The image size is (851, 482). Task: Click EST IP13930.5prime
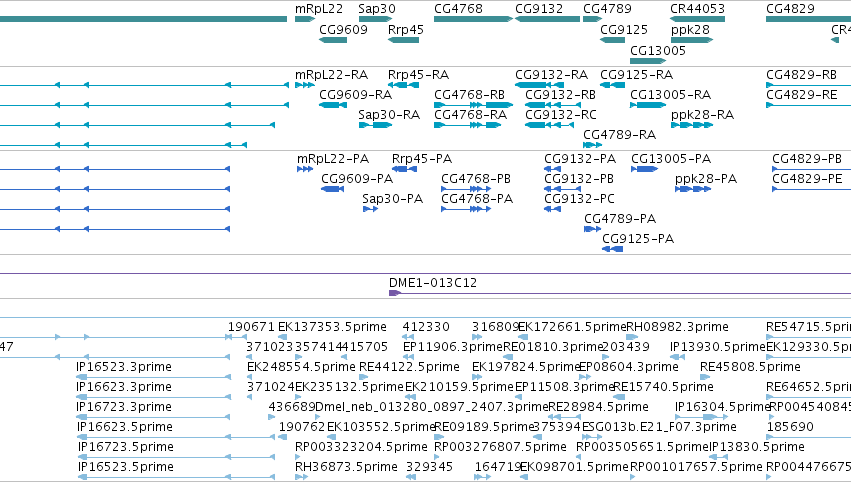tap(717, 347)
